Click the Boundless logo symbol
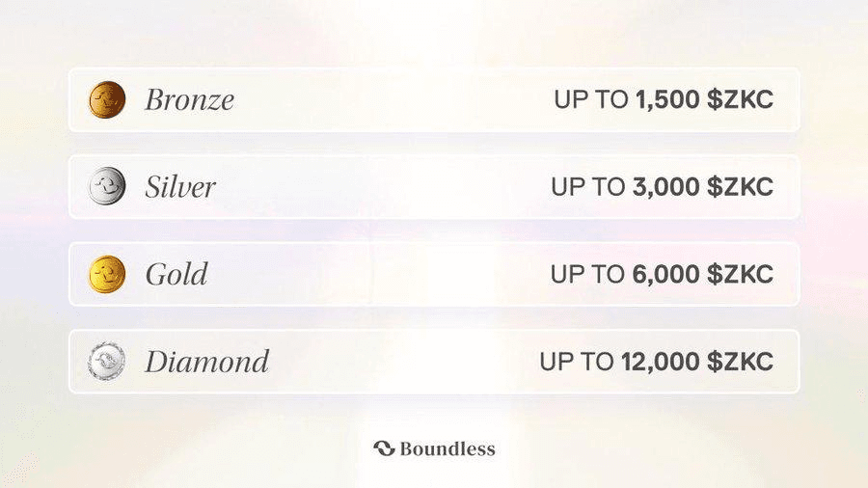 tap(384, 448)
